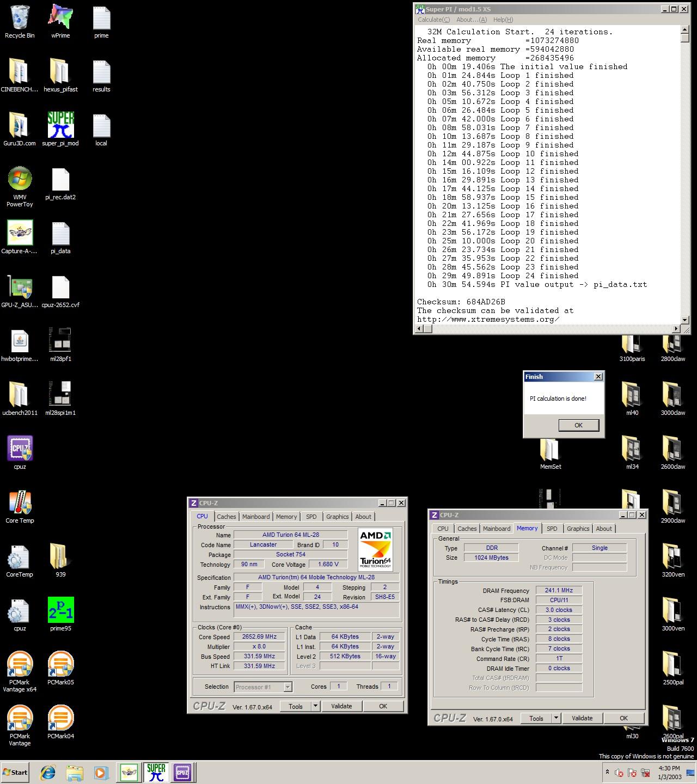The width and height of the screenshot is (697, 784).
Task: Switch to SPD tab in left CPU-Z
Action: click(311, 517)
